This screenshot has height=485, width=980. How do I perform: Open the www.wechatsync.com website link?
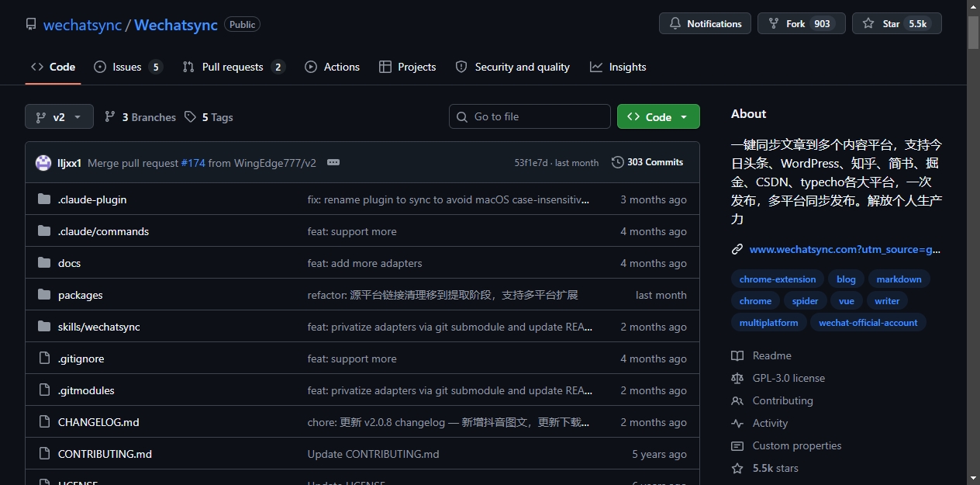pyautogui.click(x=845, y=249)
